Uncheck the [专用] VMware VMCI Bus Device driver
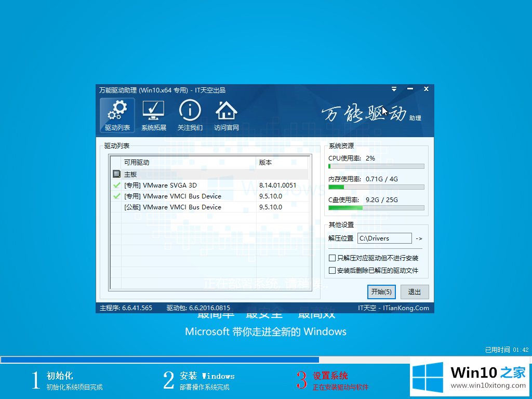Image resolution: width=532 pixels, height=399 pixels. [x=116, y=196]
